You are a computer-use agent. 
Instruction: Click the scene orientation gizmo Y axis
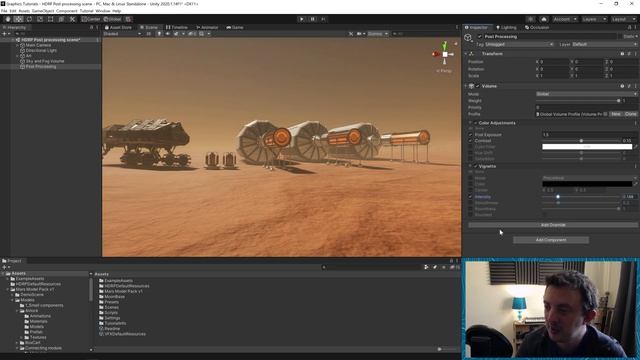click(x=444, y=45)
